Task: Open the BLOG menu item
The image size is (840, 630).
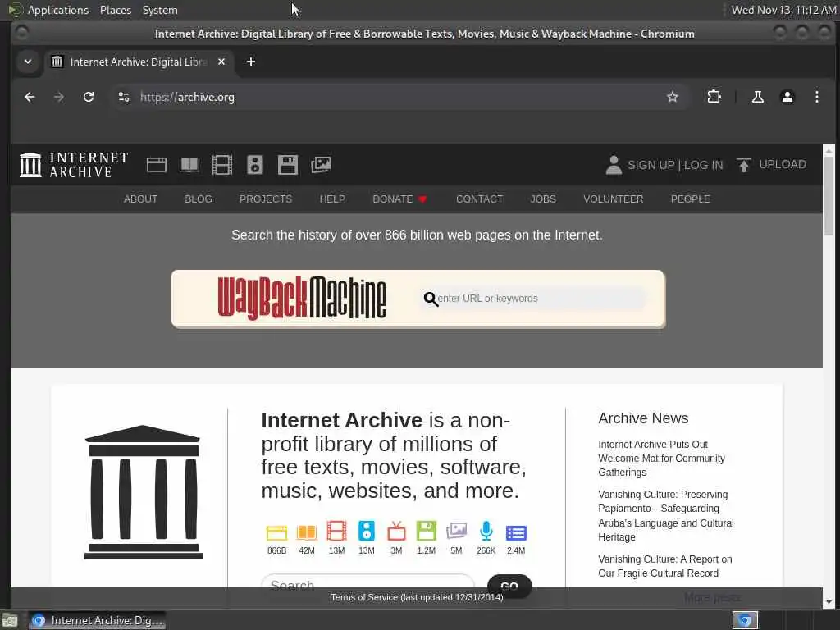Action: coord(199,199)
